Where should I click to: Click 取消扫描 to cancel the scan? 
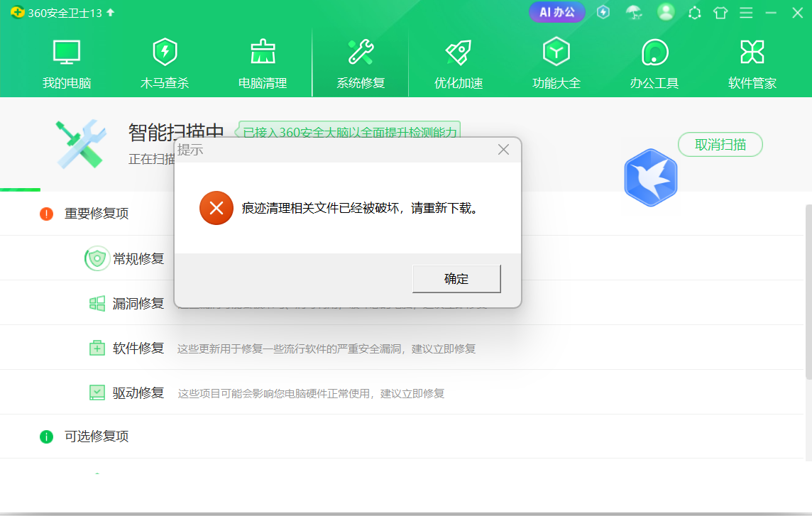coord(720,145)
